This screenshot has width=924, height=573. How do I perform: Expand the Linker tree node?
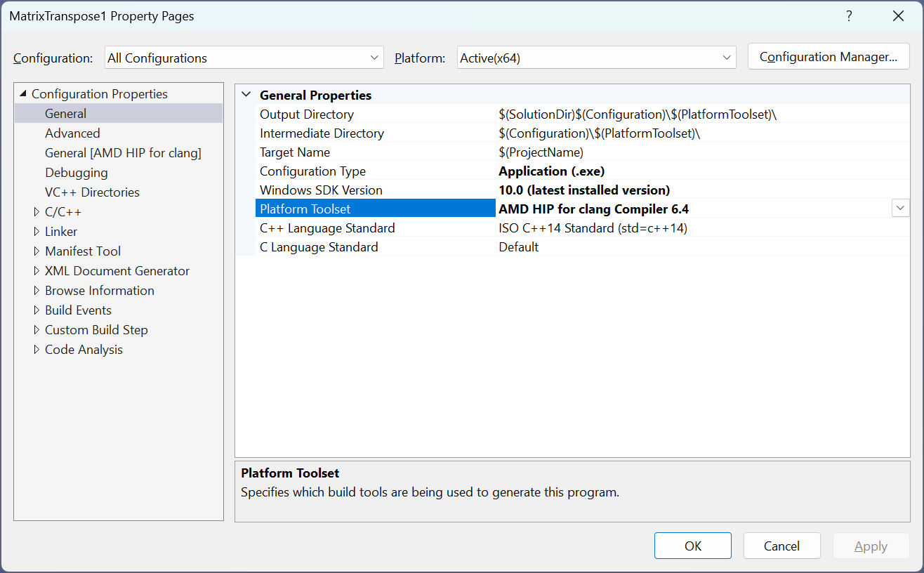[x=37, y=232]
